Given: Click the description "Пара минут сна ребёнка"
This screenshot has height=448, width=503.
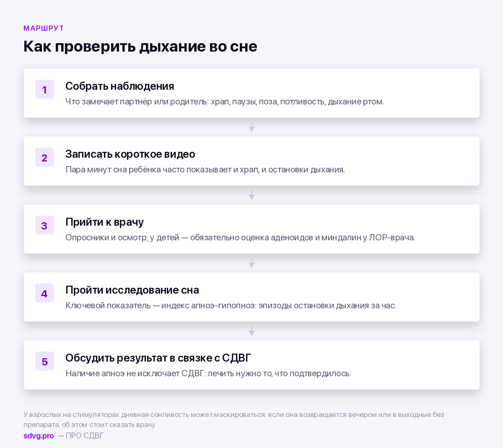Looking at the screenshot, I should pos(205,169).
